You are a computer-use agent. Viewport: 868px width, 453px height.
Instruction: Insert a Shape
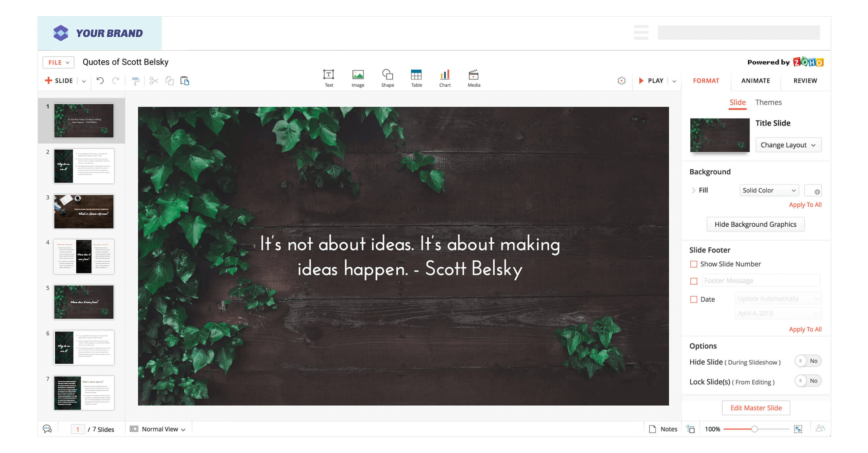(x=387, y=78)
